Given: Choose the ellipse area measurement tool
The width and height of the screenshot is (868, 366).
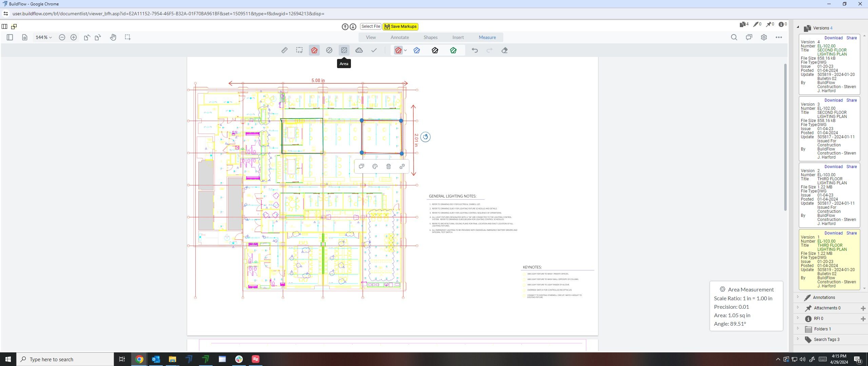Looking at the screenshot, I should pyautogui.click(x=329, y=50).
